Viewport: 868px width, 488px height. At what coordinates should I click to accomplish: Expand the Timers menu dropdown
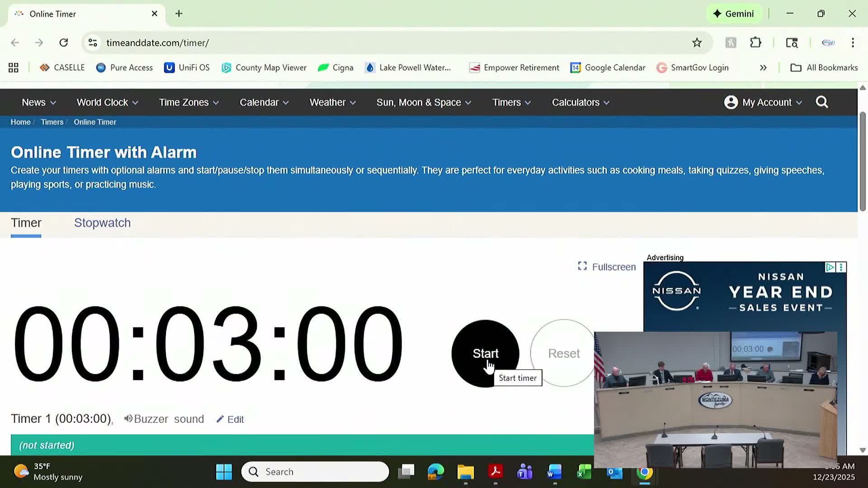511,103
